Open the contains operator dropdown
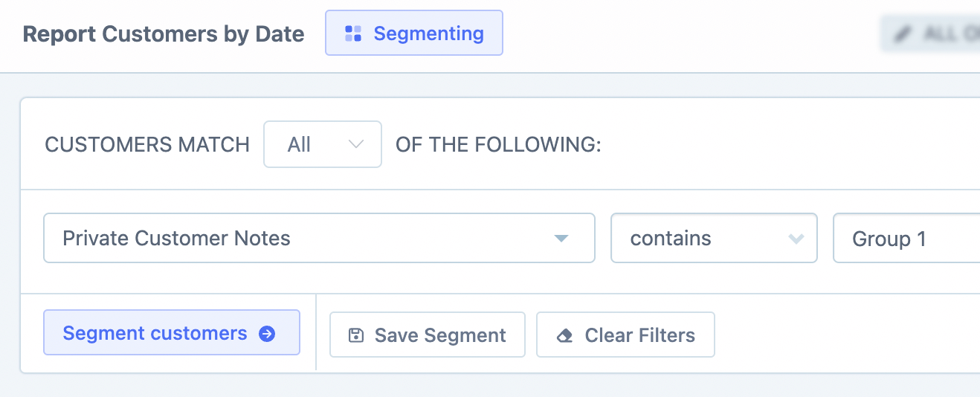The image size is (980, 397). [x=713, y=239]
